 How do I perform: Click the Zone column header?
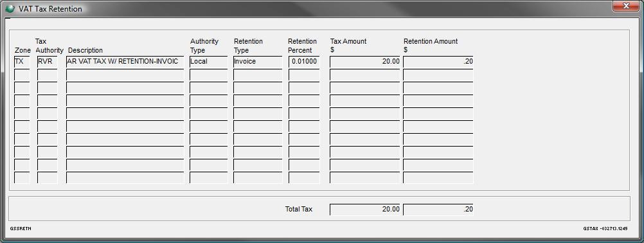point(22,51)
